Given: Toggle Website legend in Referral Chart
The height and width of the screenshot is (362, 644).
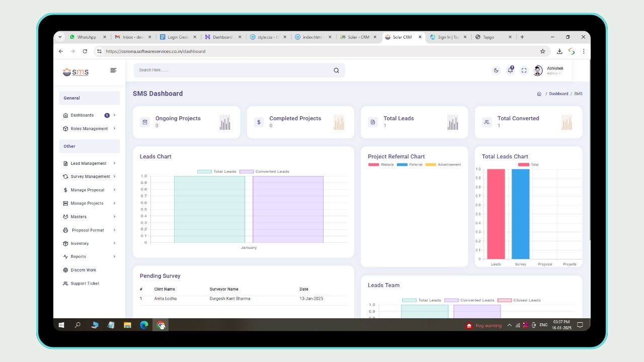Looking at the screenshot, I should [381, 165].
